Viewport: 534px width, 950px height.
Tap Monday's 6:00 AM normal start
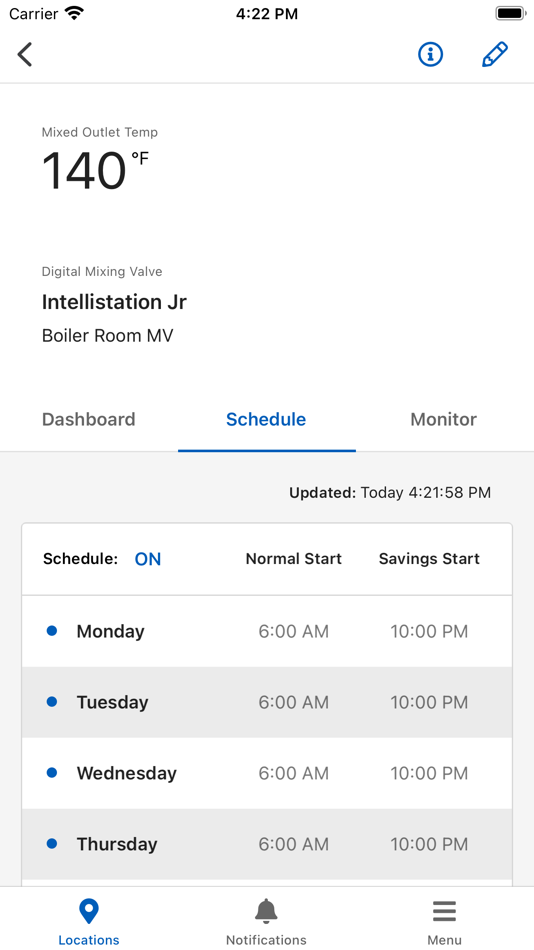click(x=293, y=631)
